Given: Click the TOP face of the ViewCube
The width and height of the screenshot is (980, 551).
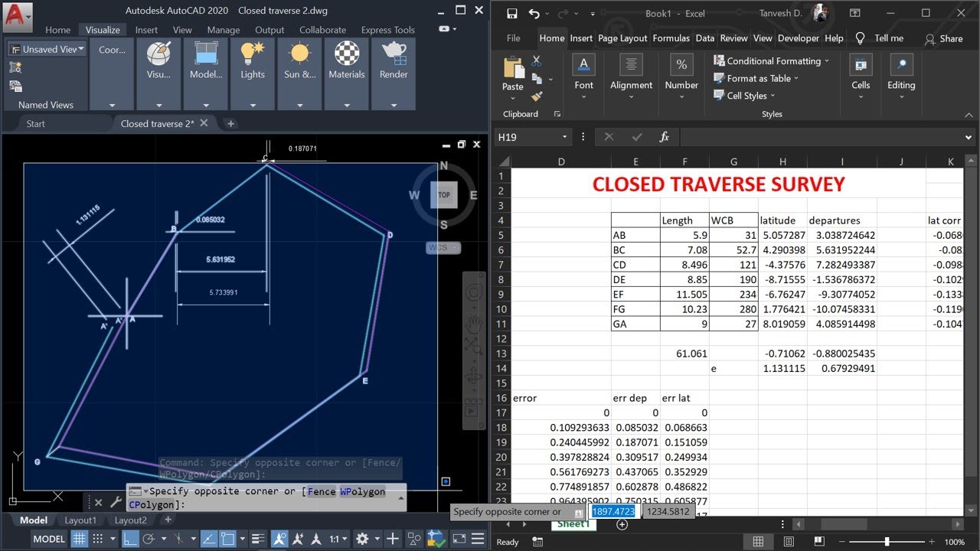Looking at the screenshot, I should coord(444,194).
